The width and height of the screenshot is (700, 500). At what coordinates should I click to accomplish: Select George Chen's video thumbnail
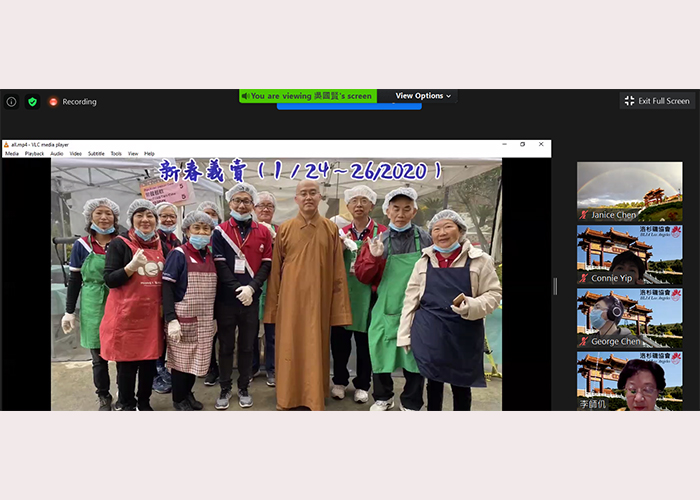(629, 318)
